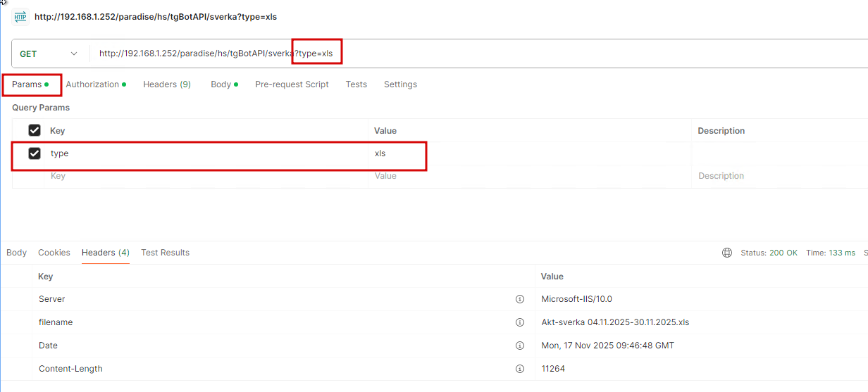The height and width of the screenshot is (392, 868).
Task: Click the globe network icon near Status
Action: pyautogui.click(x=727, y=253)
